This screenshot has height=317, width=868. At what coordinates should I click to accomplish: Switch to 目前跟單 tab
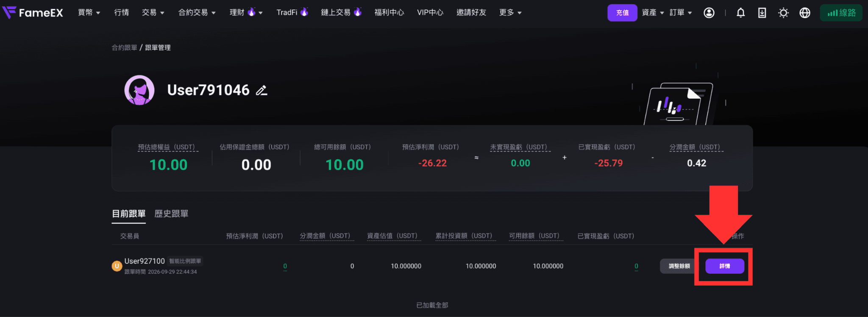click(x=128, y=214)
